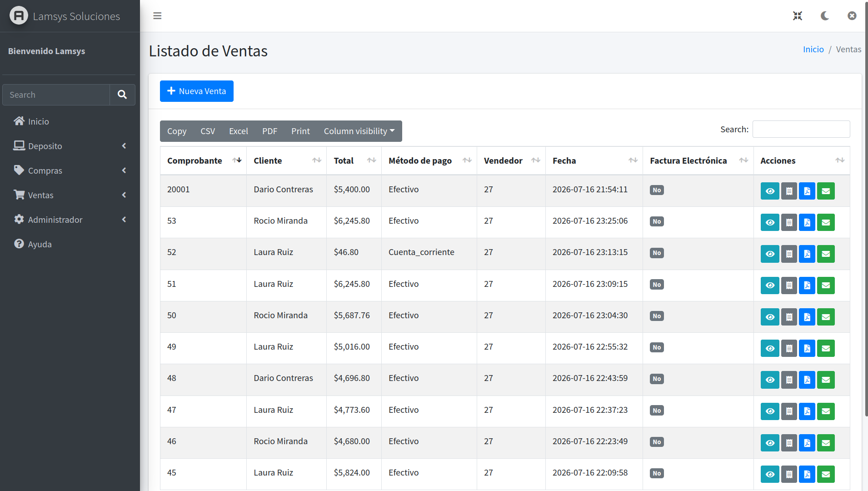Sort table by Cliente column
The width and height of the screenshot is (868, 491).
coord(286,160)
